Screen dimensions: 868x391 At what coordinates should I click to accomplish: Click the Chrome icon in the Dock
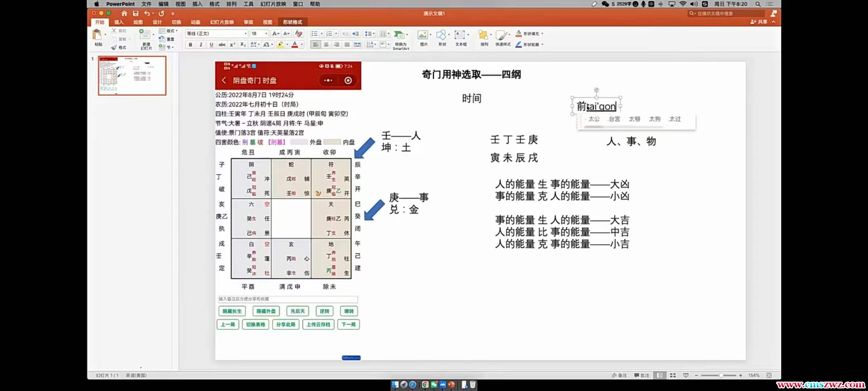coord(425,384)
